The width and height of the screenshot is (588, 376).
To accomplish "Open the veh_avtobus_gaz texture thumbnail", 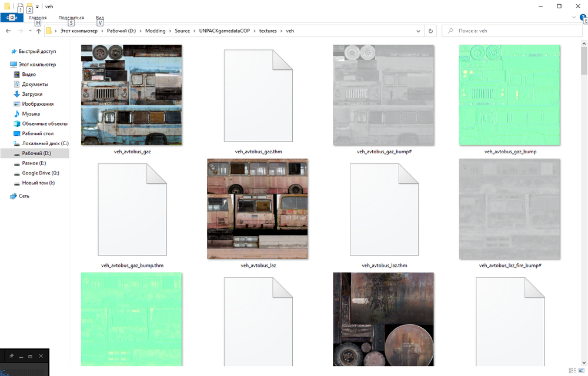I will click(x=131, y=95).
